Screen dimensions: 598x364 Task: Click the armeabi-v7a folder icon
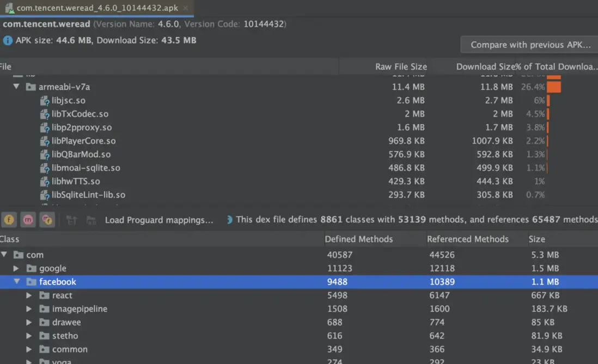[31, 87]
